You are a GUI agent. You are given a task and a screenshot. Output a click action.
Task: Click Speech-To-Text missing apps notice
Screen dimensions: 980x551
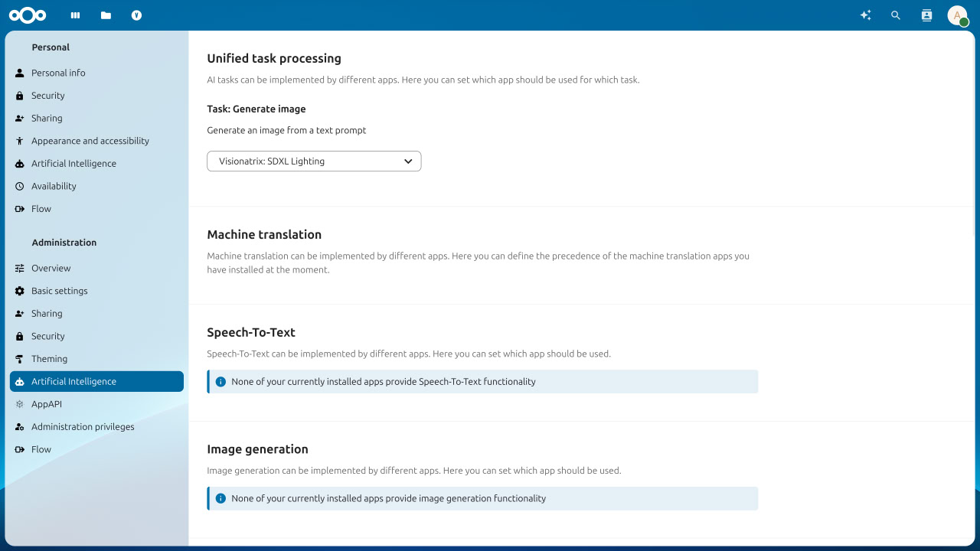(482, 382)
